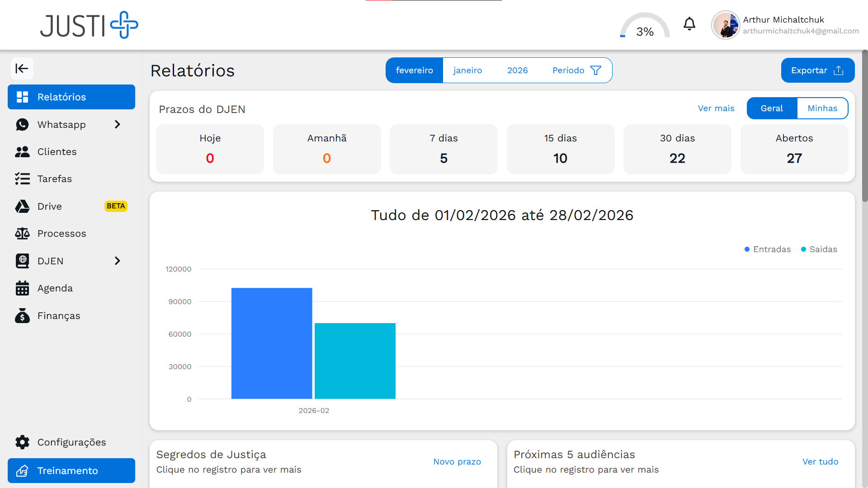The image size is (868, 488).
Task: Expand the DJEN submenu chevron
Action: tap(118, 261)
